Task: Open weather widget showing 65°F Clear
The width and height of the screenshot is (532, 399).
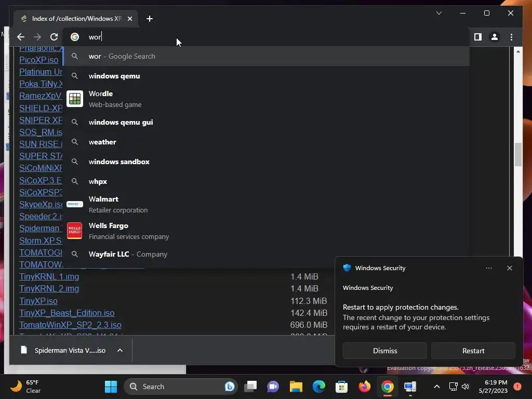Action: (x=25, y=387)
